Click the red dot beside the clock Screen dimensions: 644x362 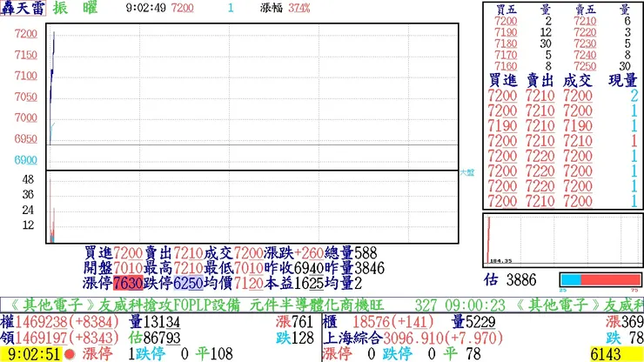click(70, 354)
